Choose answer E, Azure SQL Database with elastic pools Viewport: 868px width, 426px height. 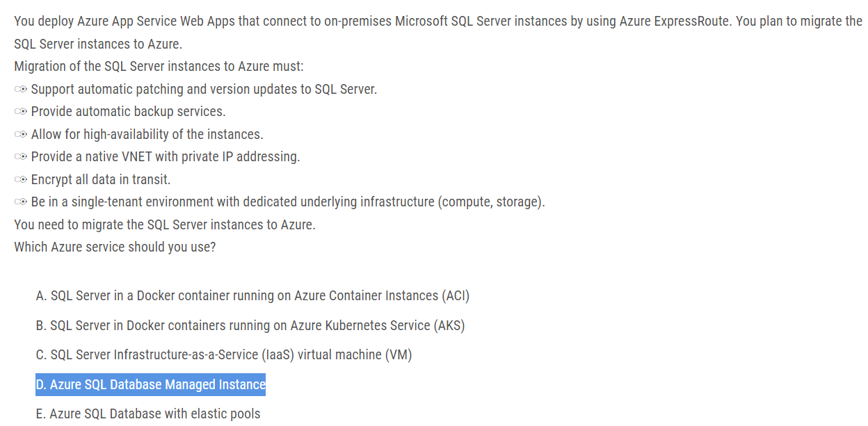point(148,414)
